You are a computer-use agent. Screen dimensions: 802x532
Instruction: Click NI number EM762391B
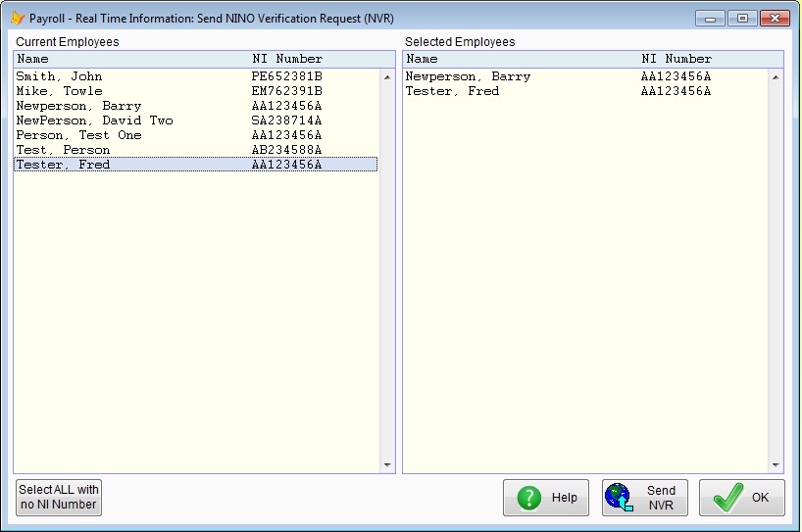[287, 91]
